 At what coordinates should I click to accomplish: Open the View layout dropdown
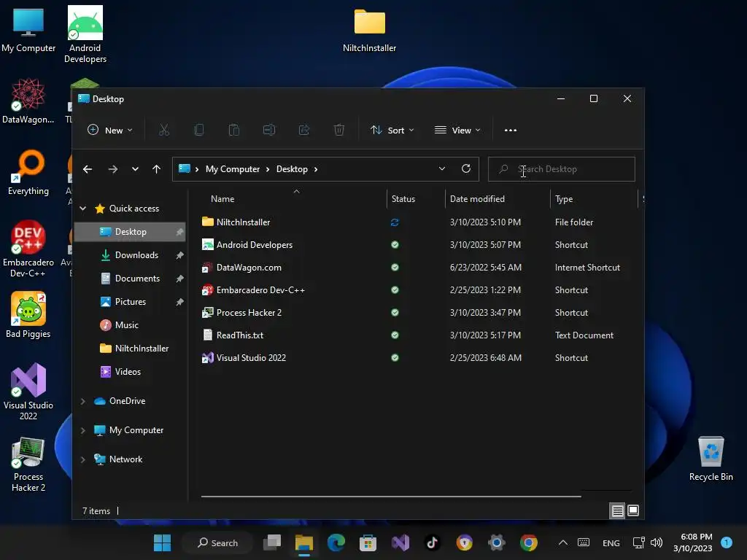[457, 130]
